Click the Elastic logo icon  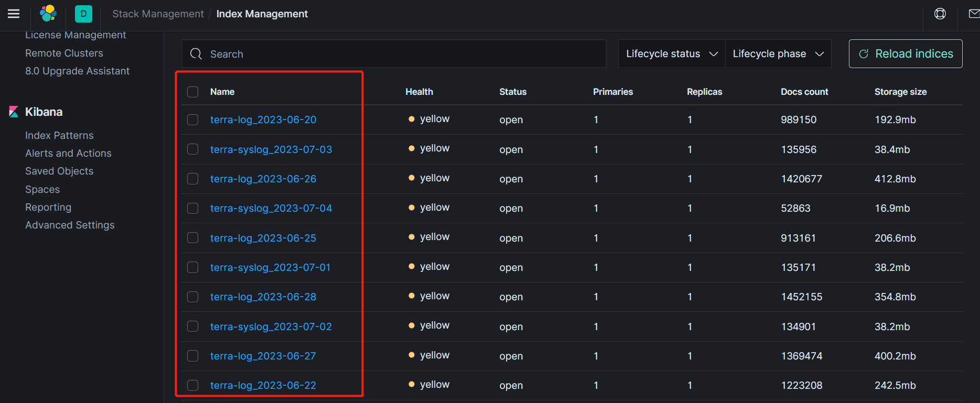48,14
